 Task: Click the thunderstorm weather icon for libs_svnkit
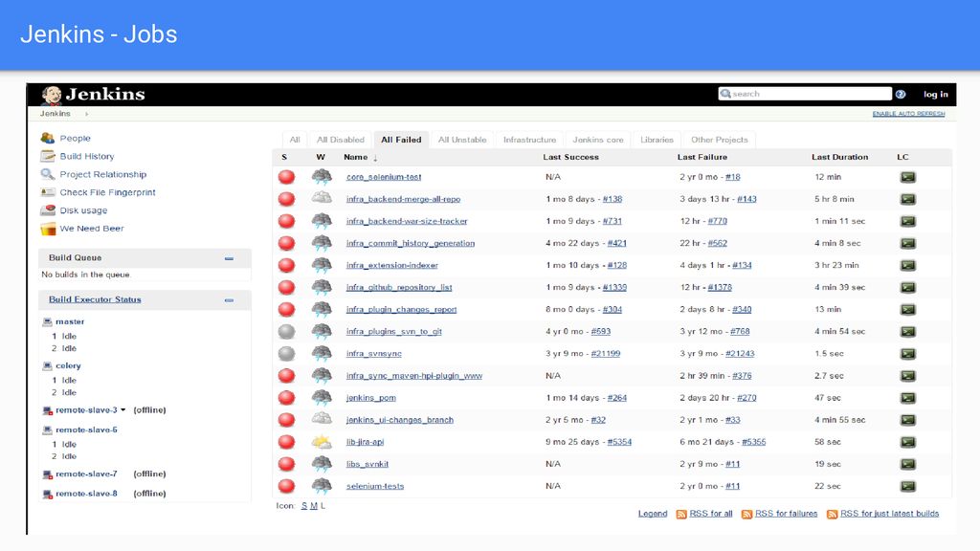point(322,464)
